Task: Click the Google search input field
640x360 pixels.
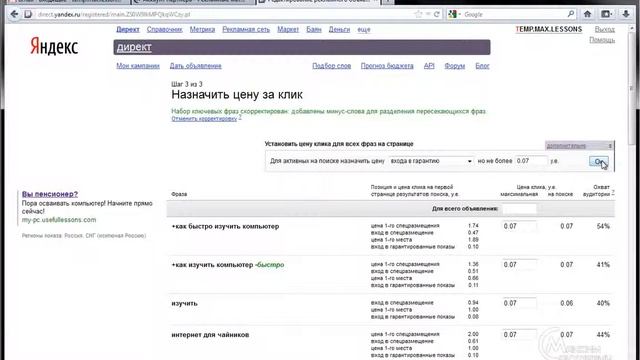Action: (513, 14)
